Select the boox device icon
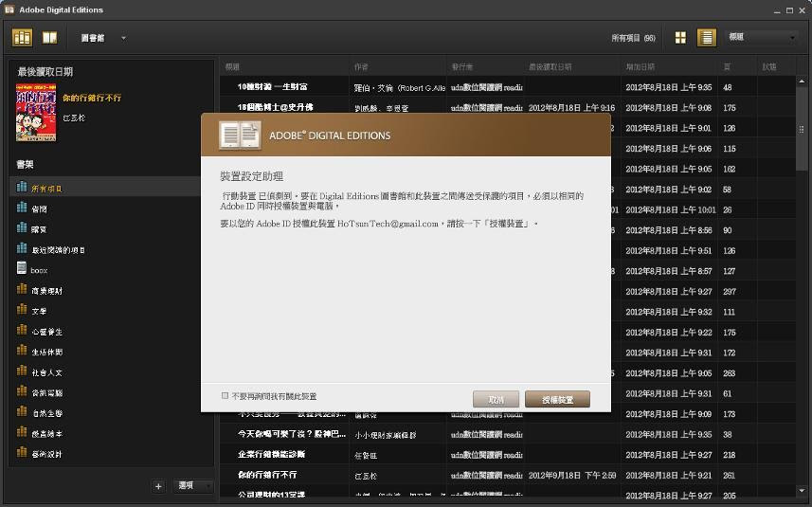Screen dimensions: 812x507 pos(22,268)
